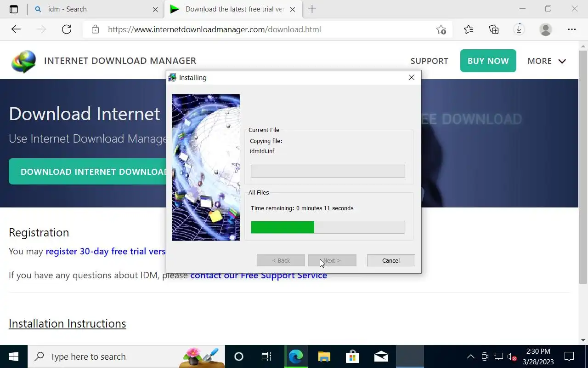Close the Download the latest free trial tab

coord(292,9)
